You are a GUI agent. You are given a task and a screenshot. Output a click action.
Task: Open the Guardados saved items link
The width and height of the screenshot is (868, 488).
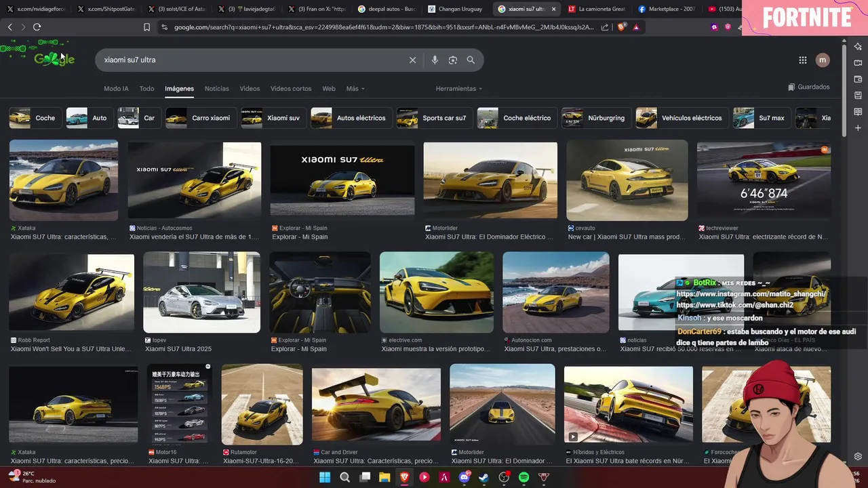tap(809, 87)
